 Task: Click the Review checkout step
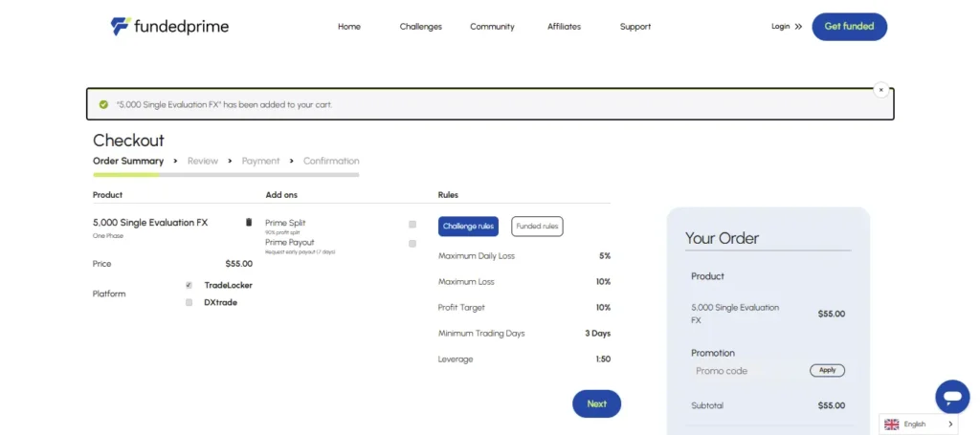click(203, 161)
